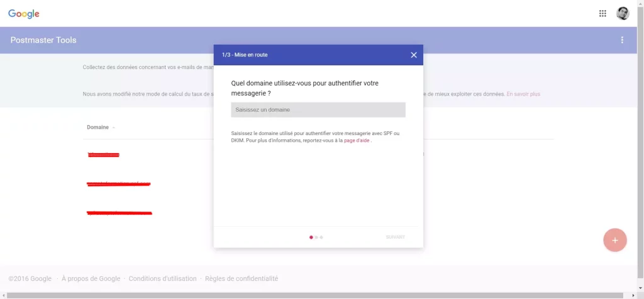
Task: Click the scrollbar left arrow
Action: [3, 295]
